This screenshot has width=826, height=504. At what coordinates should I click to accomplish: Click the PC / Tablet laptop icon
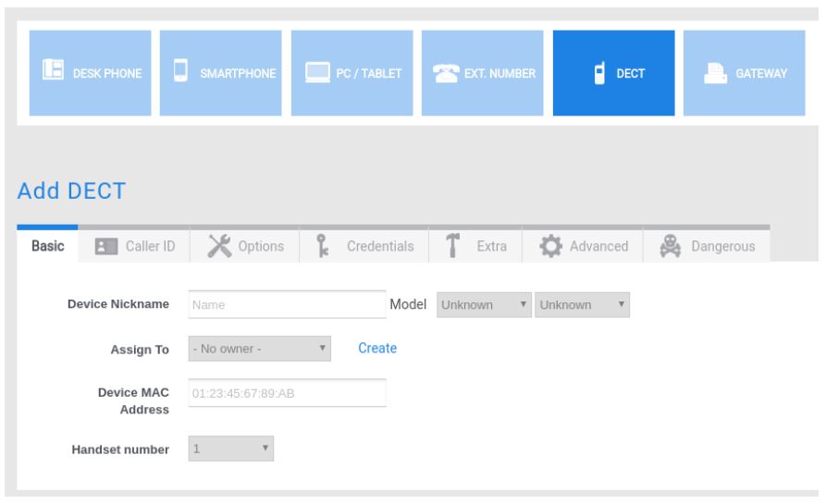click(x=314, y=74)
